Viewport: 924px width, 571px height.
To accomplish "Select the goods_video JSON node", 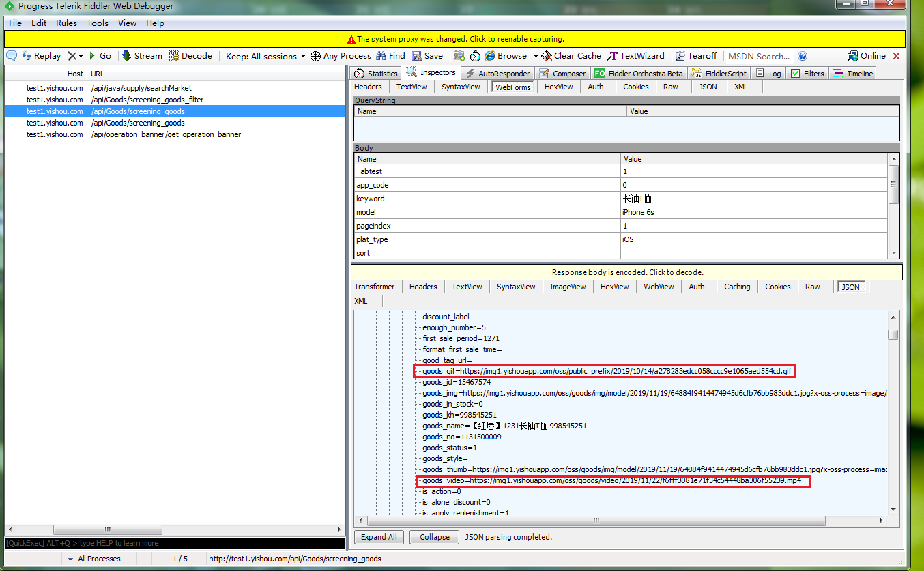I will tap(612, 481).
